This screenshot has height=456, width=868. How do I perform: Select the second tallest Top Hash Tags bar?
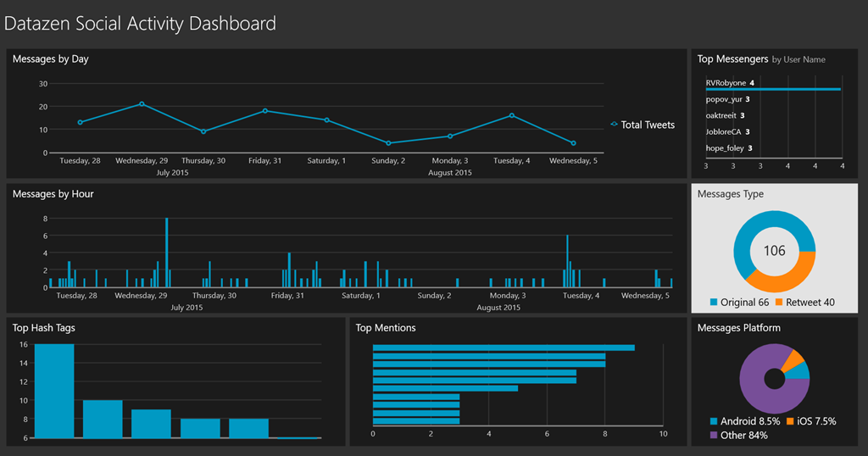[103, 419]
